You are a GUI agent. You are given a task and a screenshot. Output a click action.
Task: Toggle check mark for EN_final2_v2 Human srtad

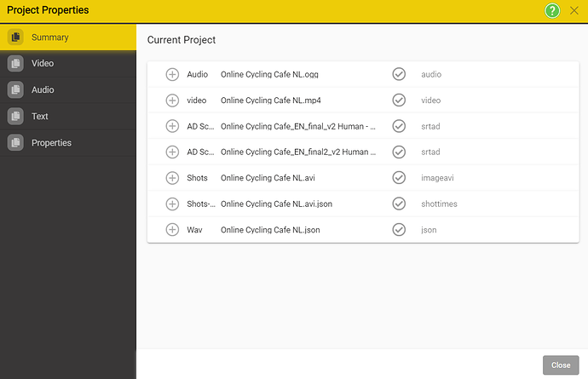tap(399, 152)
